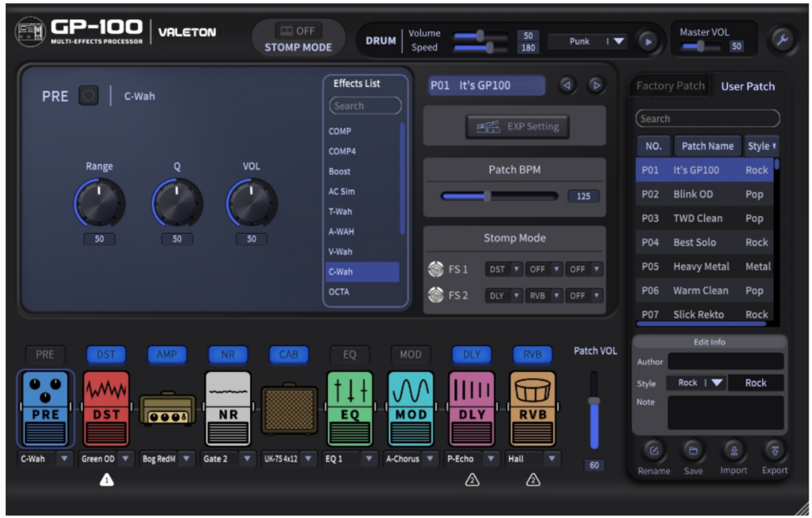812x518 pixels.
Task: Select the blue PRE pedal
Action: click(46, 408)
